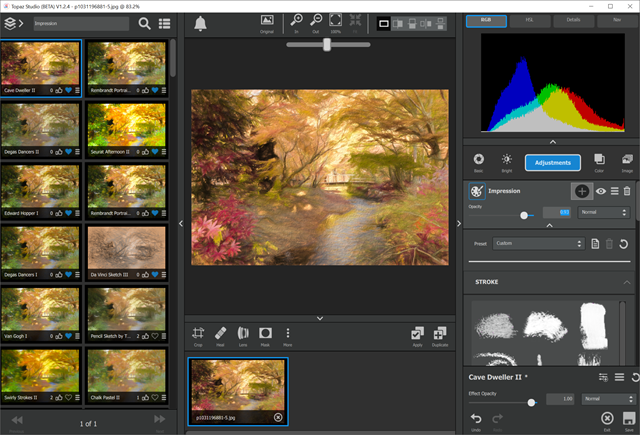Toggle favorite heart on Cave Dweller II

69,90
